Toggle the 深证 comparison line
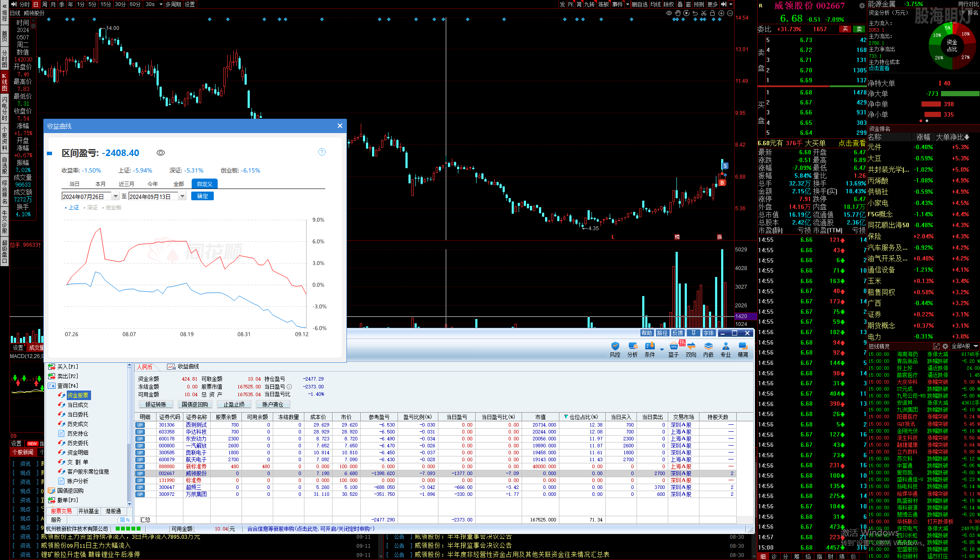Screen dimensions: 980x560 pyautogui.click(x=91, y=208)
